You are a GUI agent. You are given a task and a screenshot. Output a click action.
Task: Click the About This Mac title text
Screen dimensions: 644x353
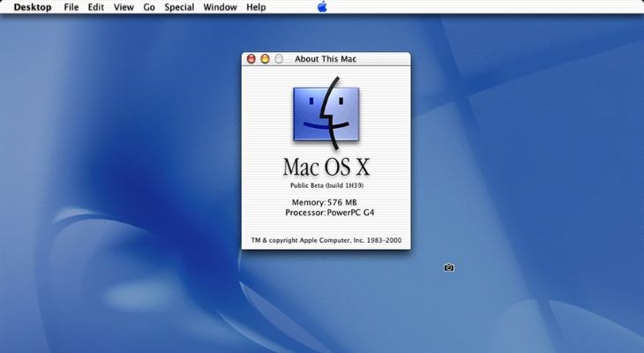(326, 59)
